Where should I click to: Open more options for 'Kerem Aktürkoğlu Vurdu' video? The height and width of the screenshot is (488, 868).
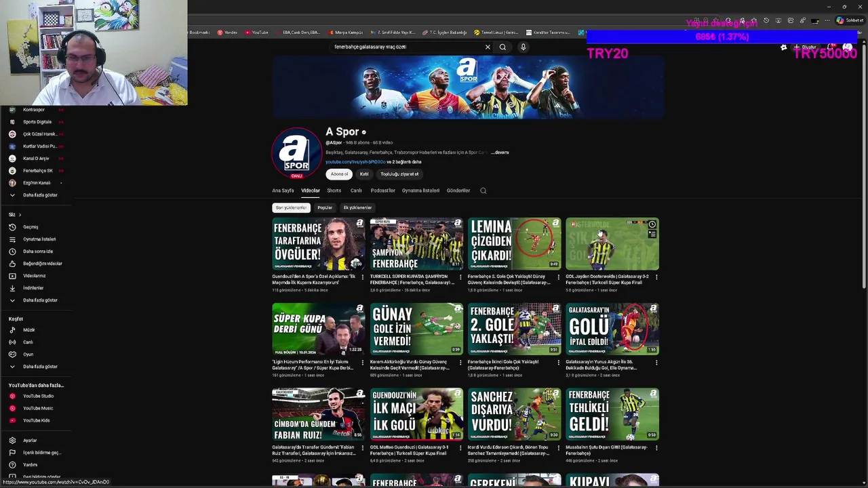[x=460, y=363]
